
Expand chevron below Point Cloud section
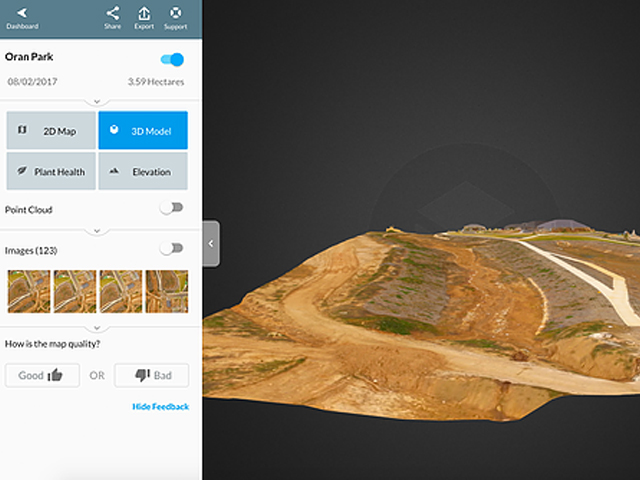coord(96,230)
